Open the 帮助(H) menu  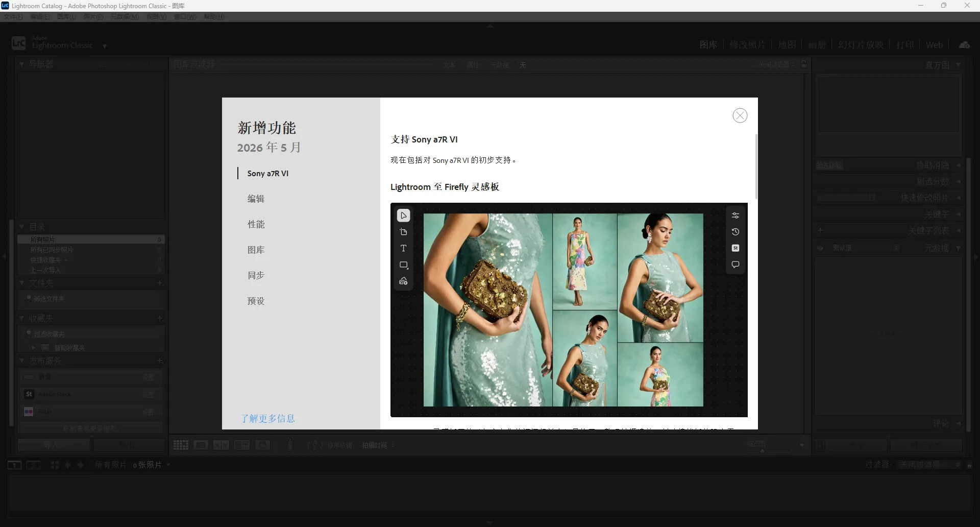[x=214, y=17]
